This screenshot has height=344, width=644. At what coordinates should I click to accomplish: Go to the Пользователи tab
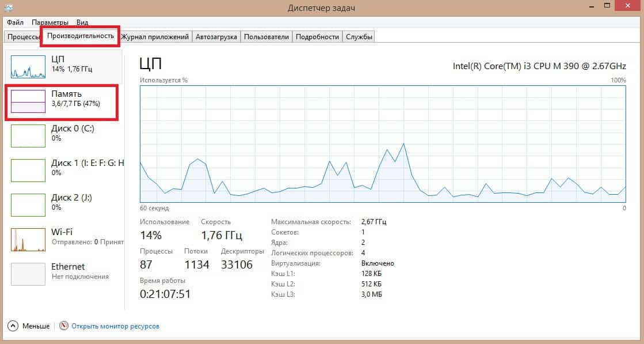(266, 37)
